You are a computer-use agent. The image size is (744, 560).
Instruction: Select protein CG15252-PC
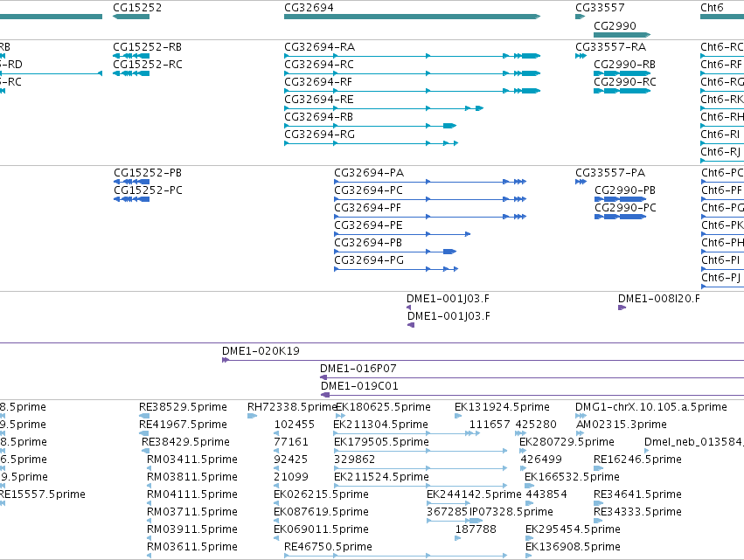click(148, 190)
